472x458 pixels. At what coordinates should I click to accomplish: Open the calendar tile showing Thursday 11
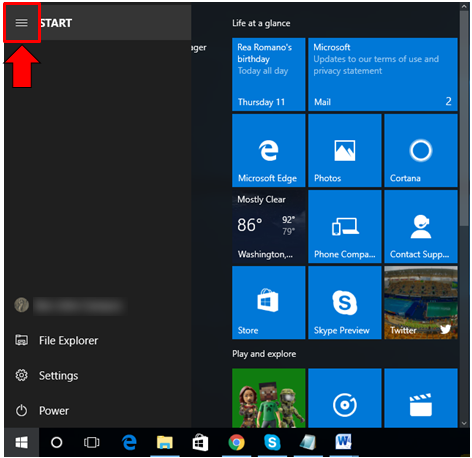tap(269, 74)
